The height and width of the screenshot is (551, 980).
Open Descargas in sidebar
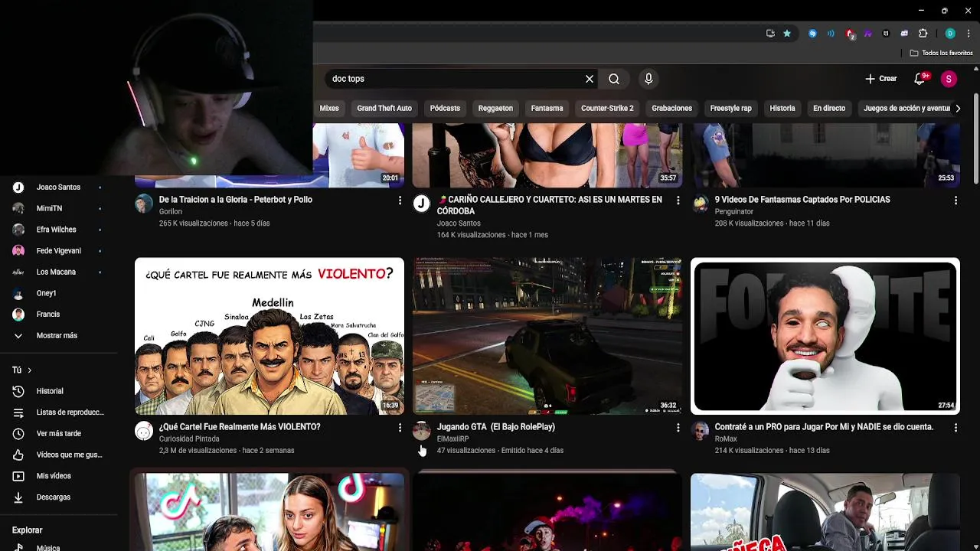coord(58,497)
